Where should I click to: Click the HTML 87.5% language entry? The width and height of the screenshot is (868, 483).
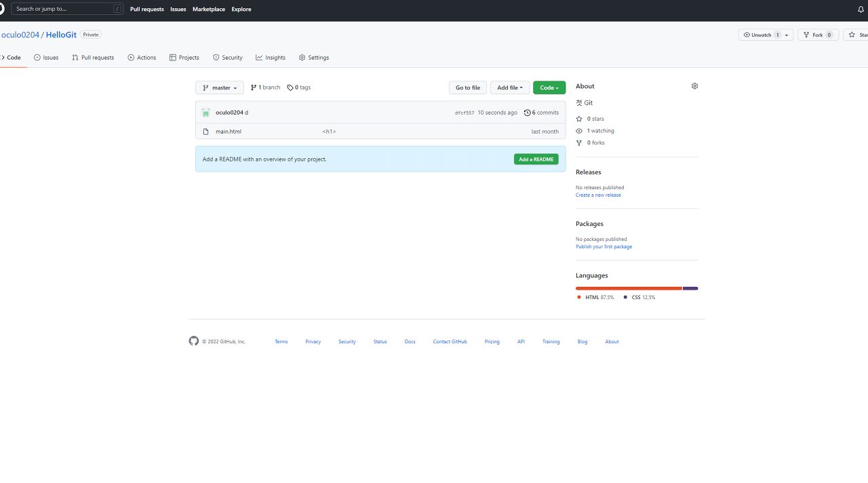[x=595, y=297]
